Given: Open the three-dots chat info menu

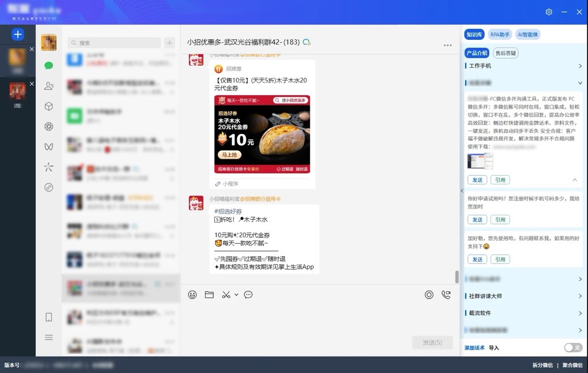Looking at the screenshot, I should pos(447,45).
